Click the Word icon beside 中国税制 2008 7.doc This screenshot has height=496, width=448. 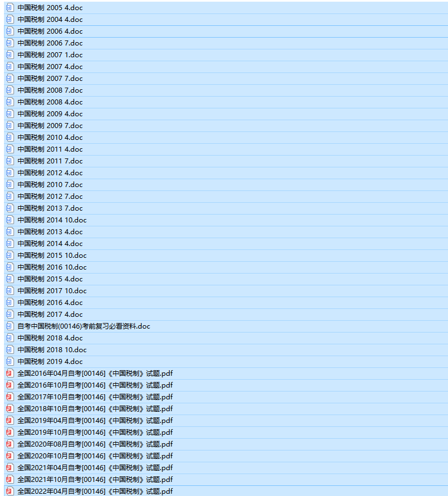[10, 90]
